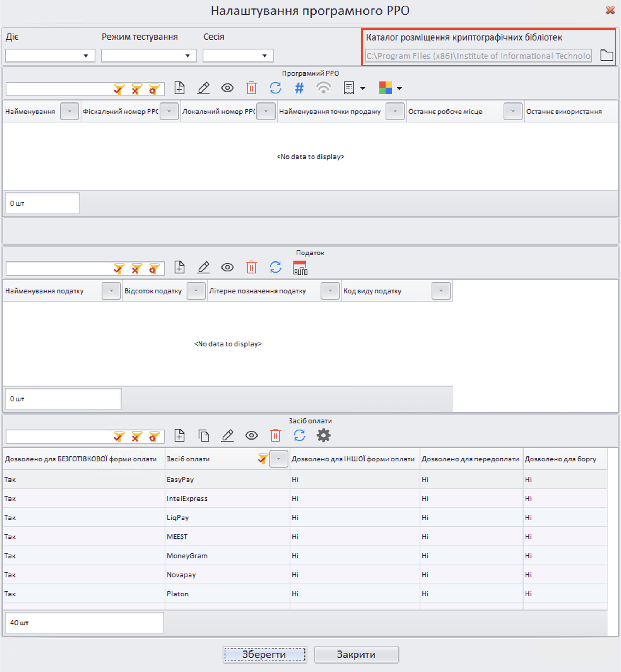Open the Засіб оплати column filter dropdown

pos(279,459)
